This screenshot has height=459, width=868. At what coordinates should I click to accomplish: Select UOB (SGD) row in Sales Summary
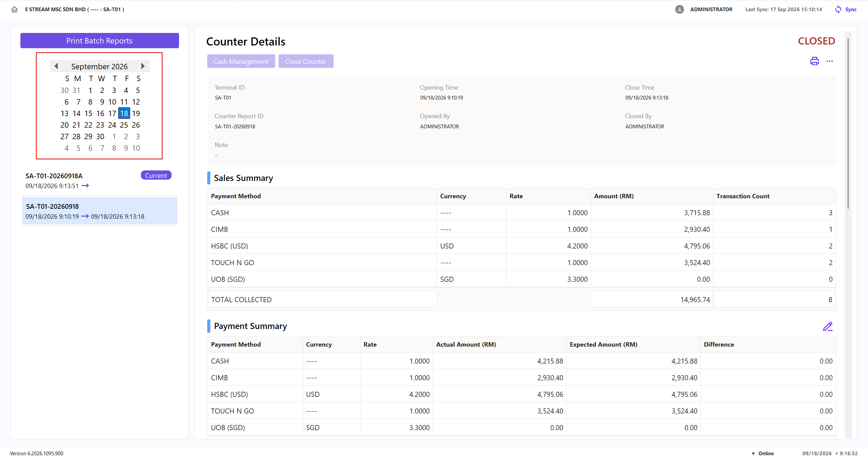521,279
